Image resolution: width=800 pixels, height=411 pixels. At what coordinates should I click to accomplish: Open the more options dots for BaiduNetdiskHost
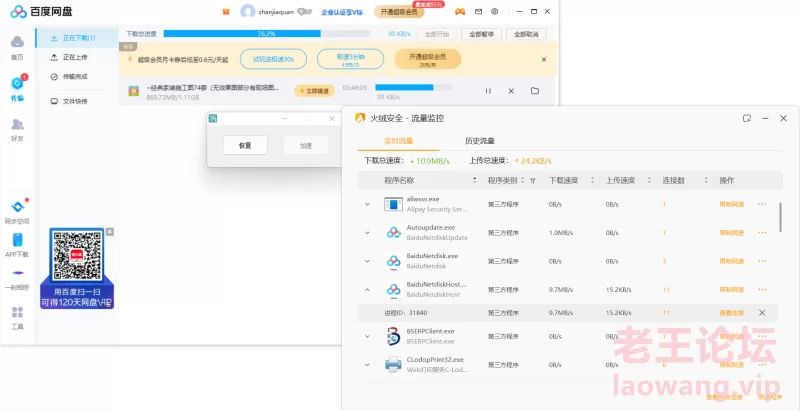(762, 290)
